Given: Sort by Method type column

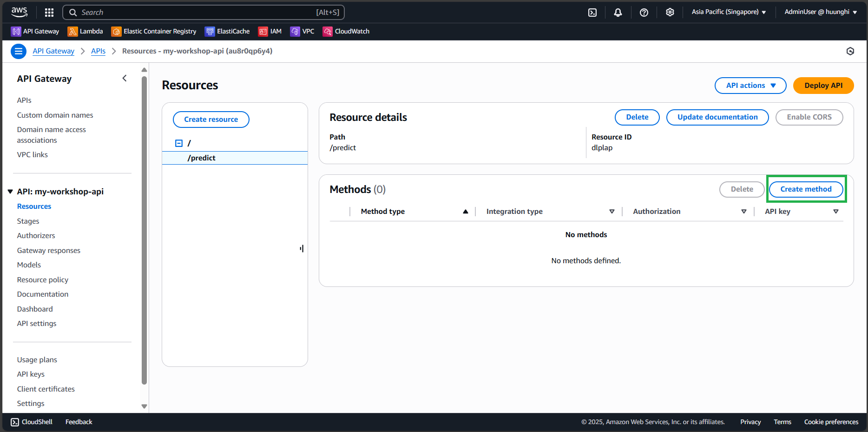Looking at the screenshot, I should tap(465, 212).
